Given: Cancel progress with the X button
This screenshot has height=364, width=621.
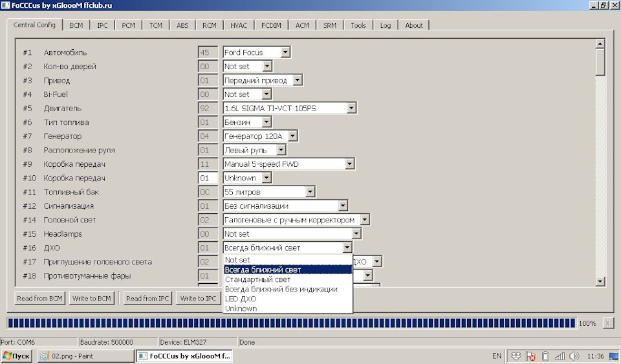Looking at the screenshot, I should click(608, 323).
